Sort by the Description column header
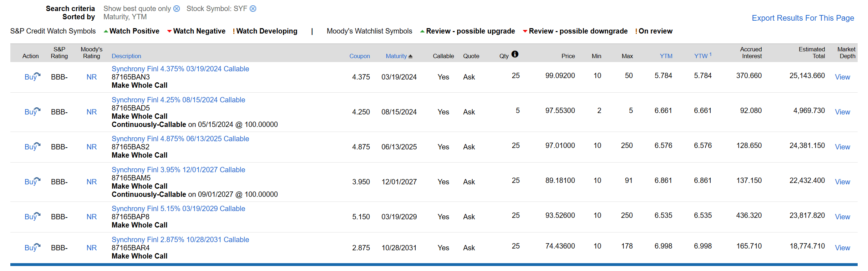The image size is (868, 271). coord(126,56)
